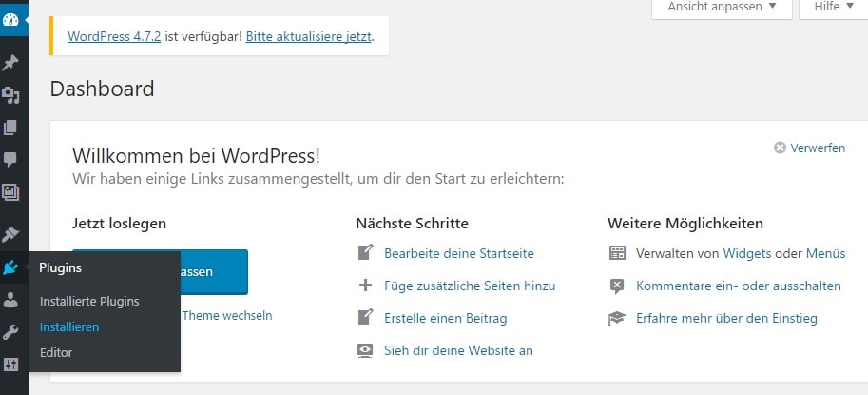
Task: Open Füge zusätzliche Seiten hinzu link
Action: point(470,286)
